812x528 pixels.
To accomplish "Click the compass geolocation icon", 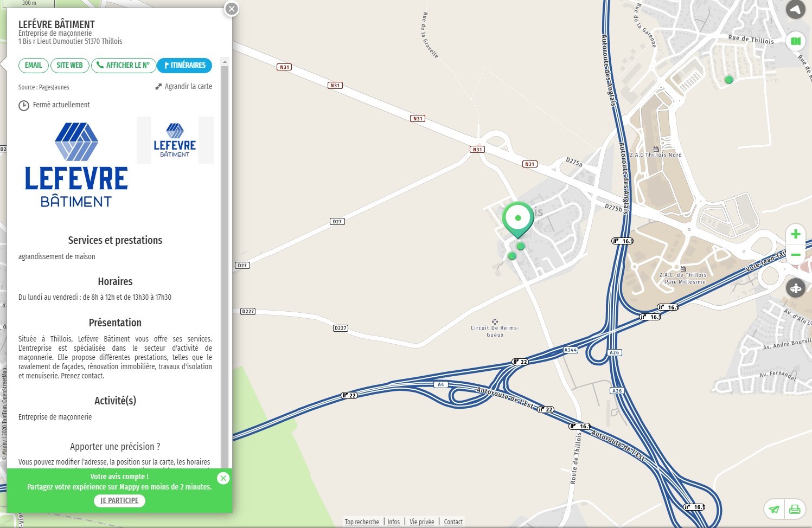I will pyautogui.click(x=795, y=9).
